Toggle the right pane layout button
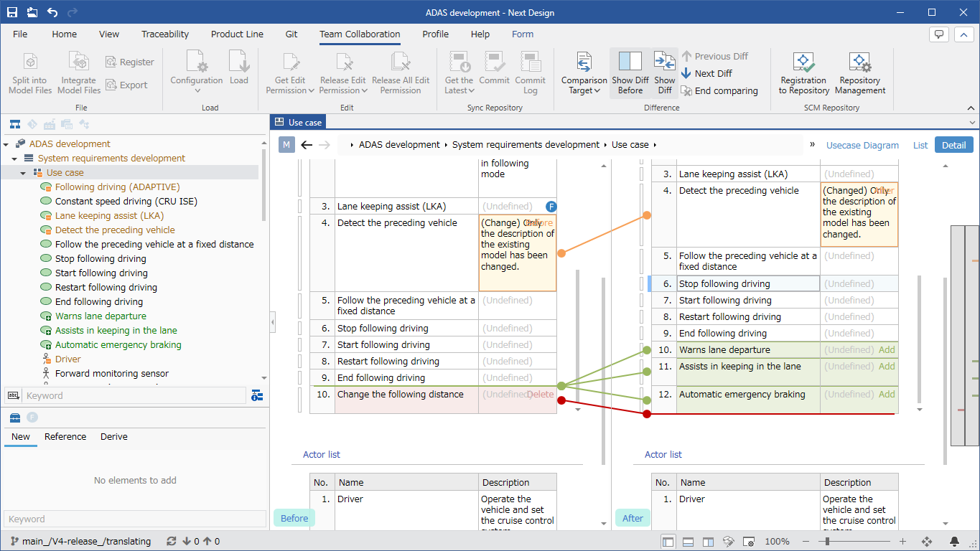This screenshot has height=551, width=980. click(x=708, y=542)
